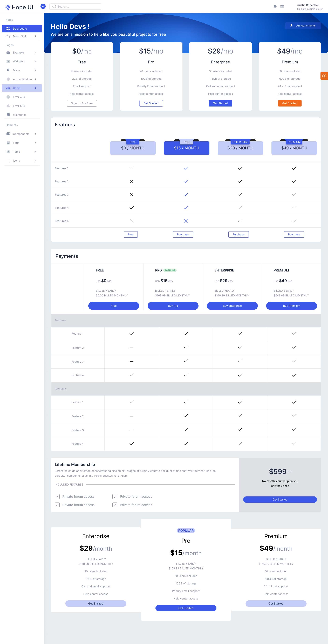
Task: Click the Widgets icon in sidebar
Action: point(8,62)
